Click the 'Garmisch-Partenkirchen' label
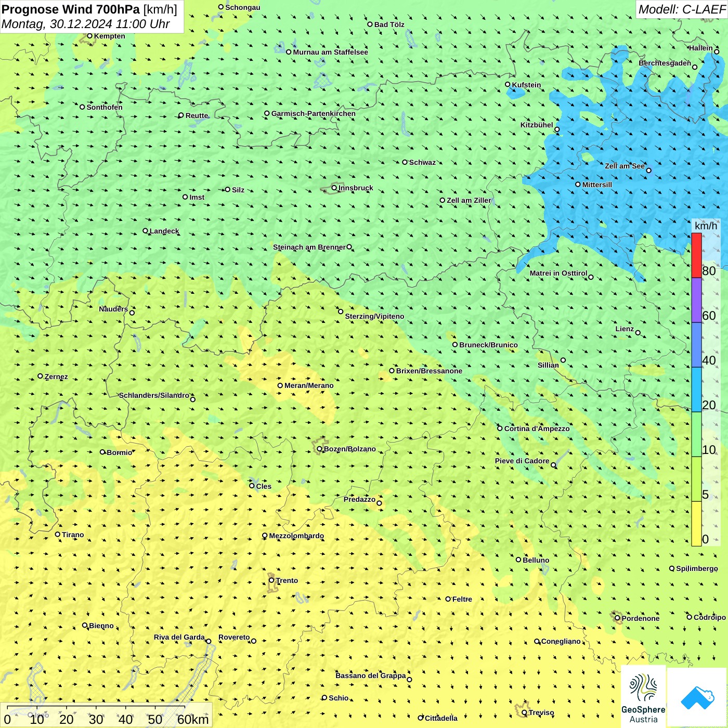 (314, 113)
